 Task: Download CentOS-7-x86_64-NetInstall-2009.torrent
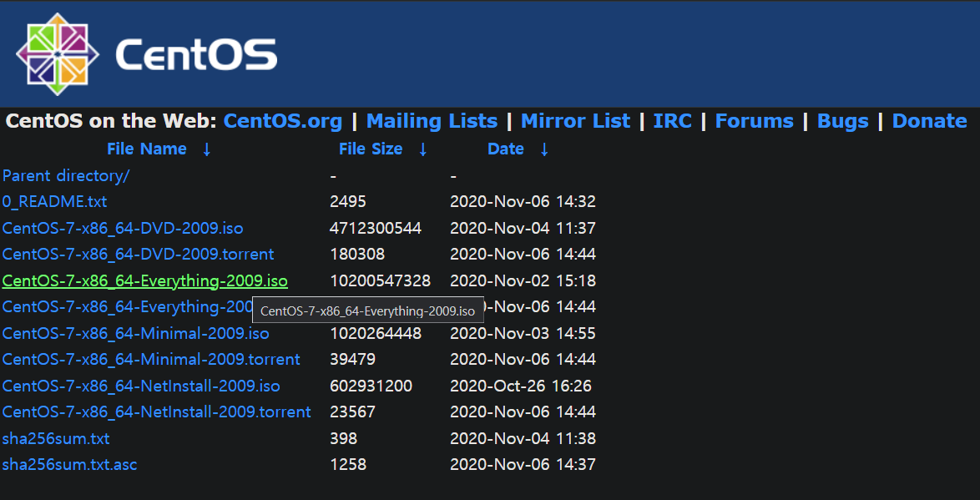[156, 412]
